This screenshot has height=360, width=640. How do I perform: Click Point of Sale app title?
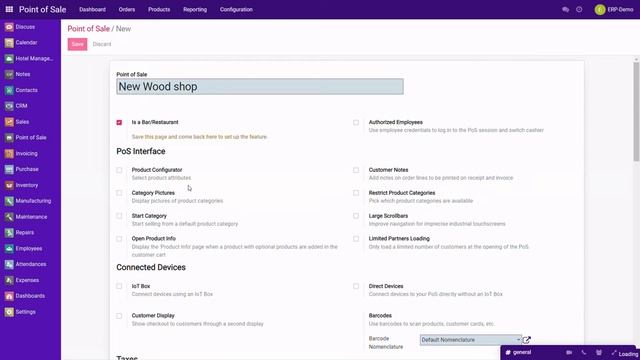tap(42, 9)
